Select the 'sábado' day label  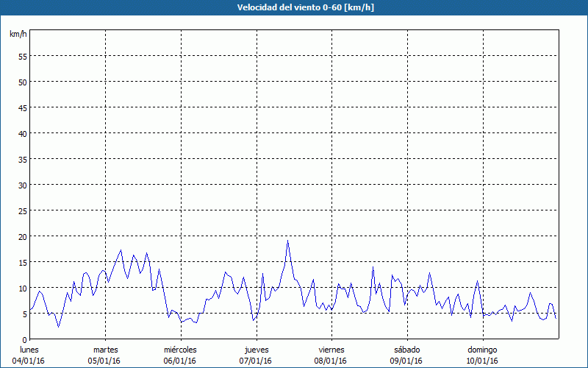coord(406,350)
